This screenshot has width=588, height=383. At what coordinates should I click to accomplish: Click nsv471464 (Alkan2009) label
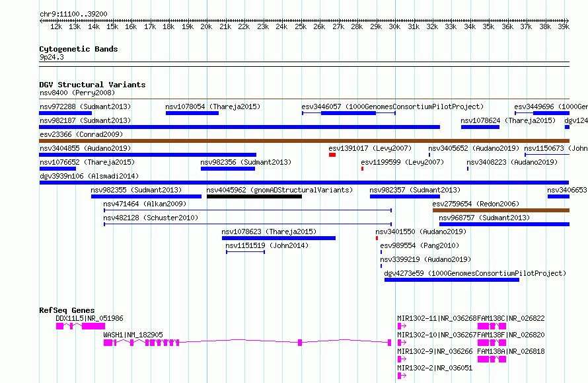point(145,204)
